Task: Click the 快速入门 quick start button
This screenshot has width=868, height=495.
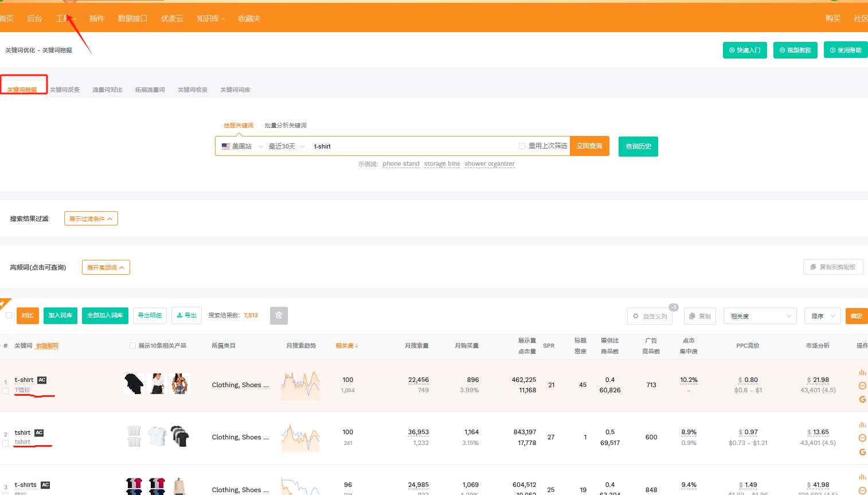Action: coord(745,50)
